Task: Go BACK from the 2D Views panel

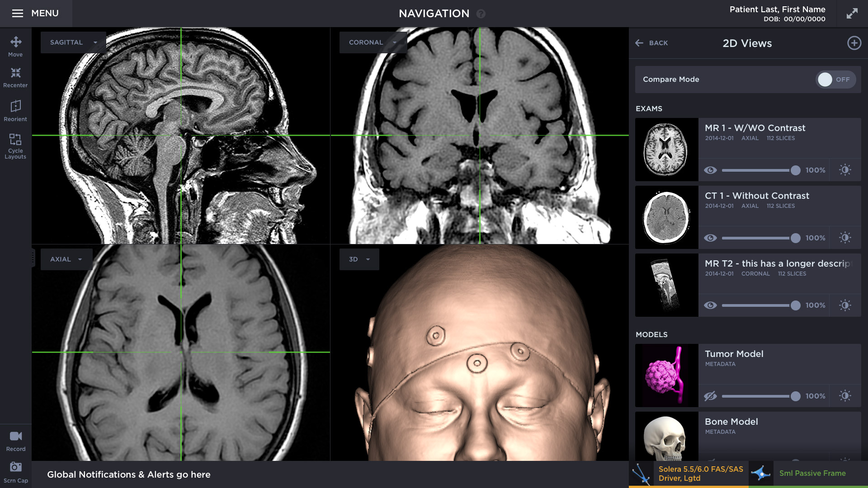Action: [x=651, y=43]
